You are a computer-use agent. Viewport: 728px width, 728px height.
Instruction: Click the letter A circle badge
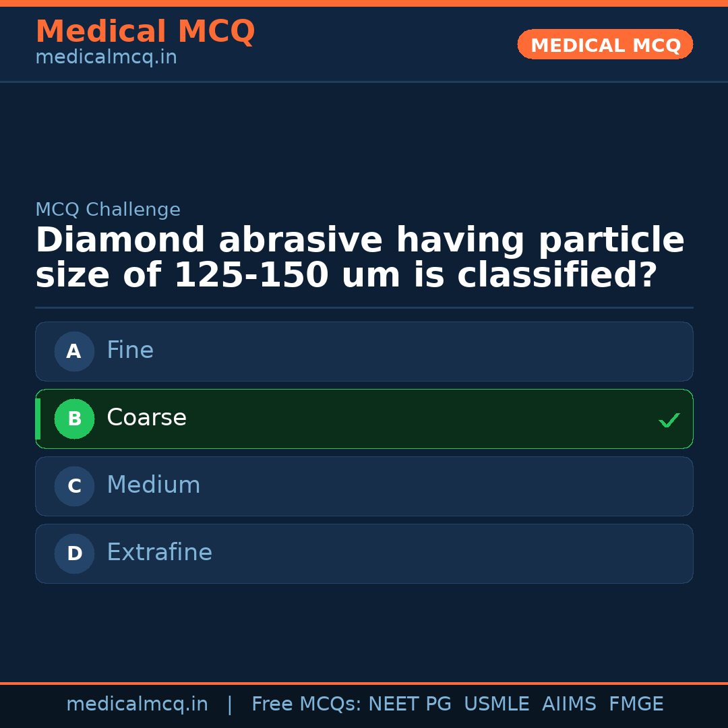point(74,351)
